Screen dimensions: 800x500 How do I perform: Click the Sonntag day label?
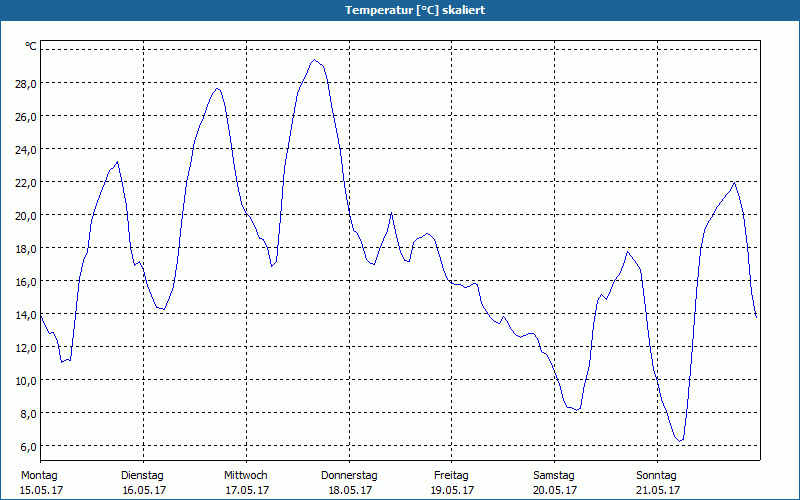coord(657,476)
